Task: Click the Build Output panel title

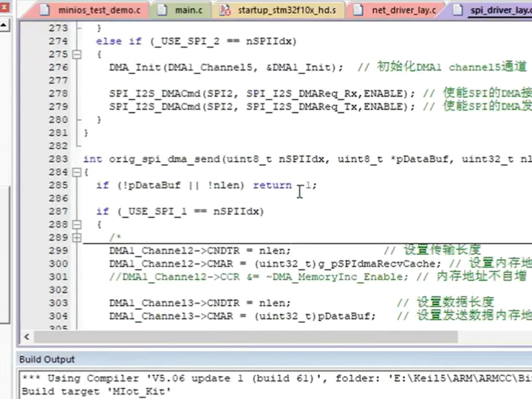Action: pyautogui.click(x=47, y=359)
